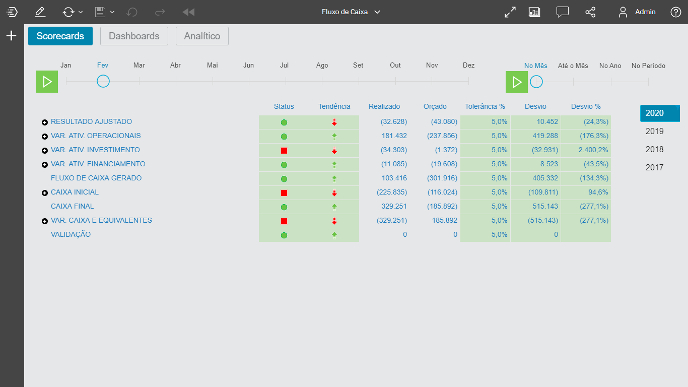Set the month slider to Jul

tap(285, 81)
